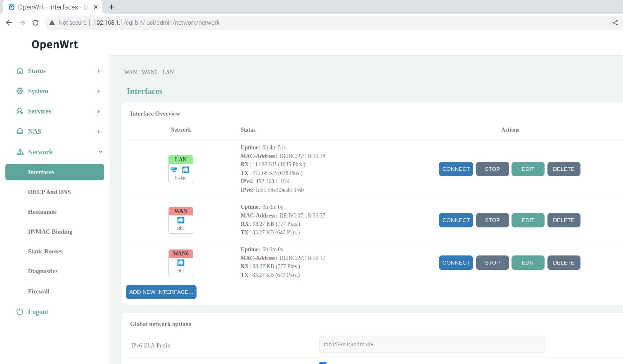Switch to the LAN tab
The image size is (623, 364).
click(x=168, y=72)
